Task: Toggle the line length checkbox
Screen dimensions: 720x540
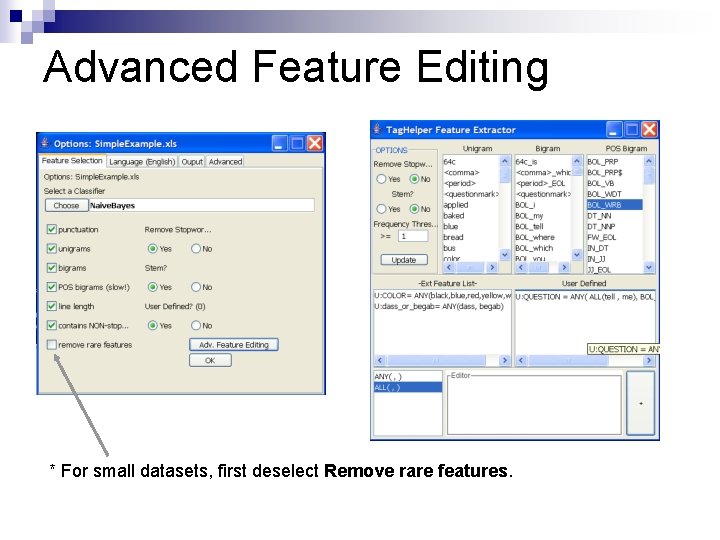Action: 51,306
